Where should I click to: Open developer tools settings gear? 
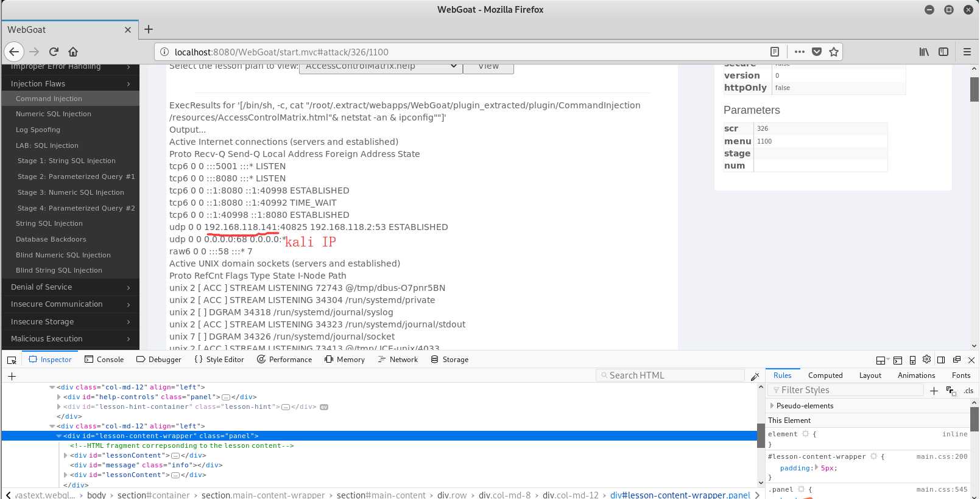[927, 360]
